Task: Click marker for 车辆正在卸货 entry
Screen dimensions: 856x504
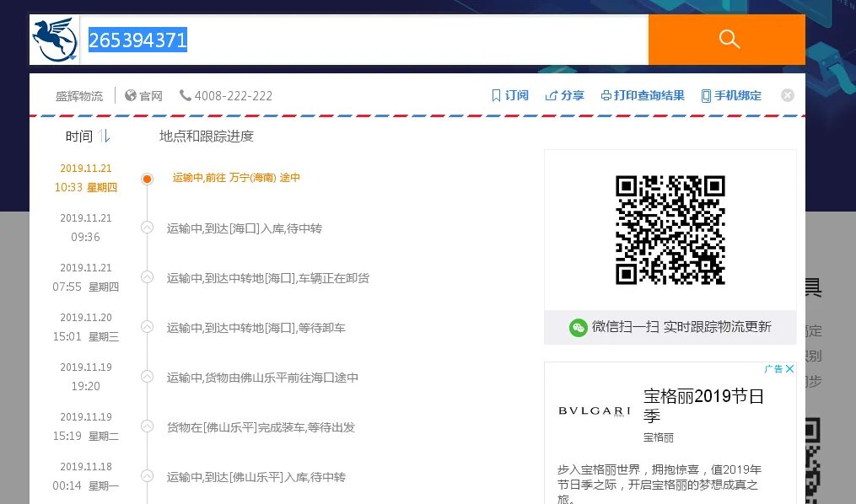Action: pos(147,277)
